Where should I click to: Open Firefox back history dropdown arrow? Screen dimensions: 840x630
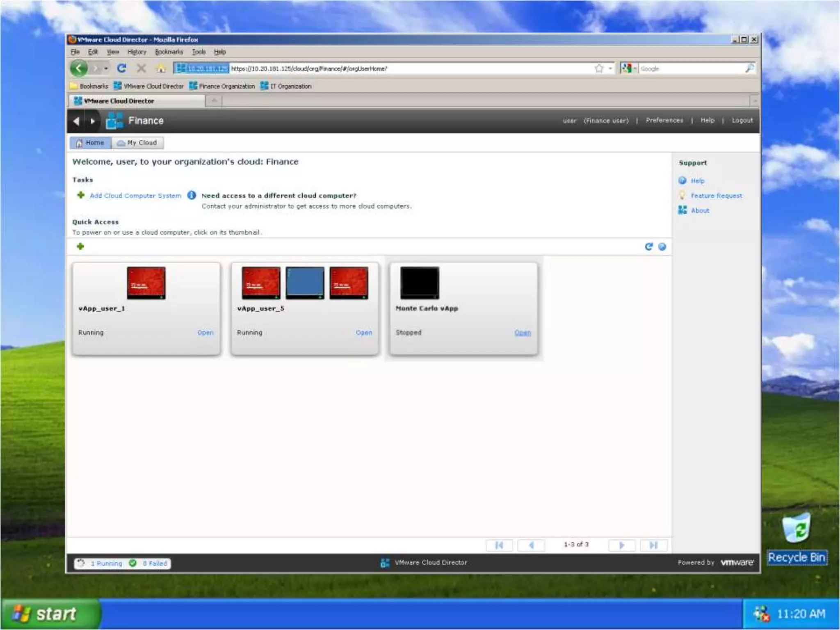pyautogui.click(x=106, y=68)
